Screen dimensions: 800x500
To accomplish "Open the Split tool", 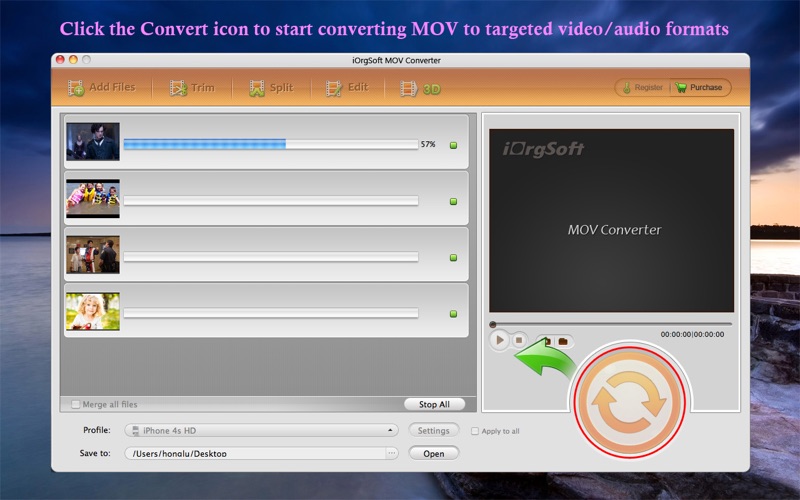I will (271, 88).
